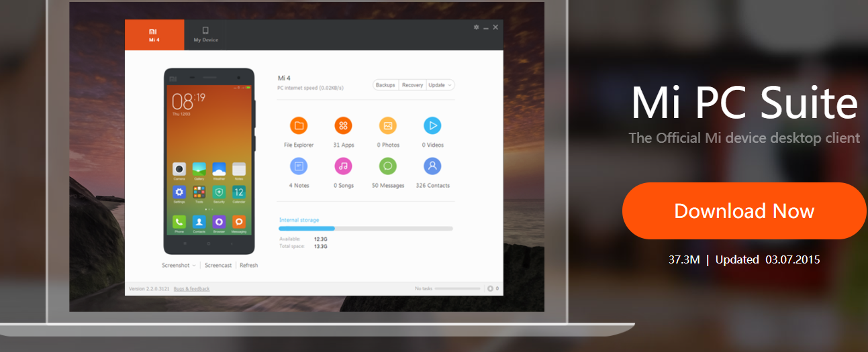Click the Mi PC Suite heading
Screen dimensions: 868x352
pos(744,103)
